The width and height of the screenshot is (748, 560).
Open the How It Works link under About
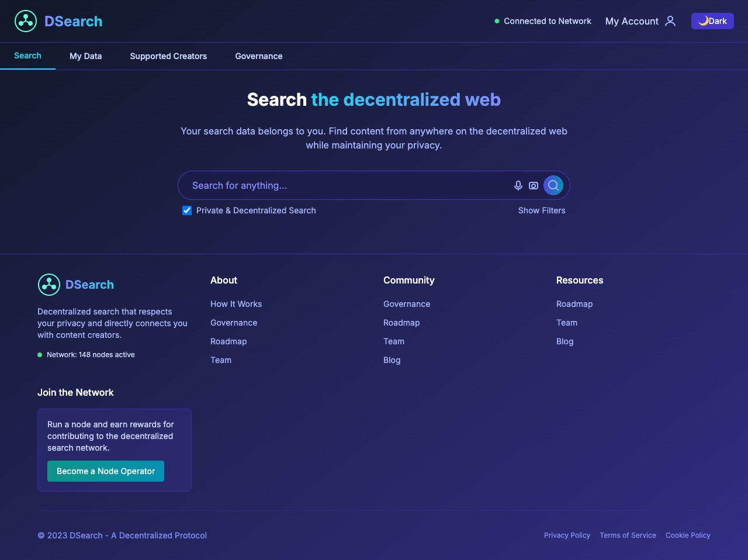[x=236, y=304]
